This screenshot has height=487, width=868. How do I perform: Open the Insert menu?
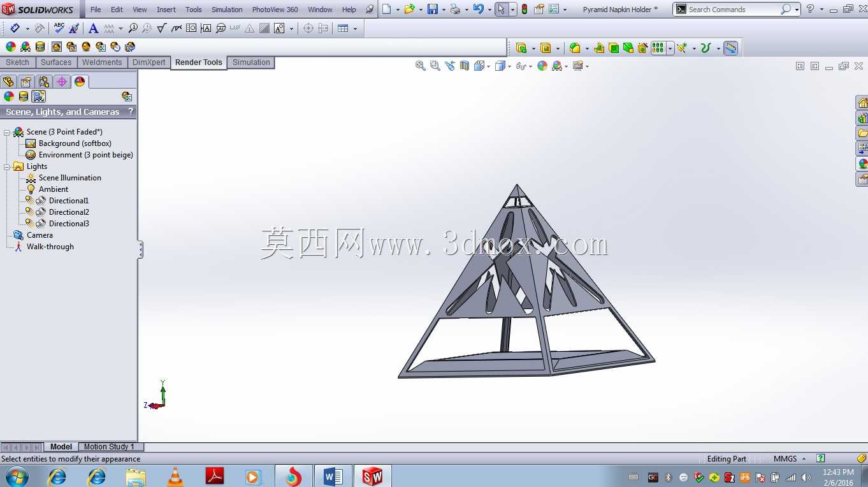166,10
